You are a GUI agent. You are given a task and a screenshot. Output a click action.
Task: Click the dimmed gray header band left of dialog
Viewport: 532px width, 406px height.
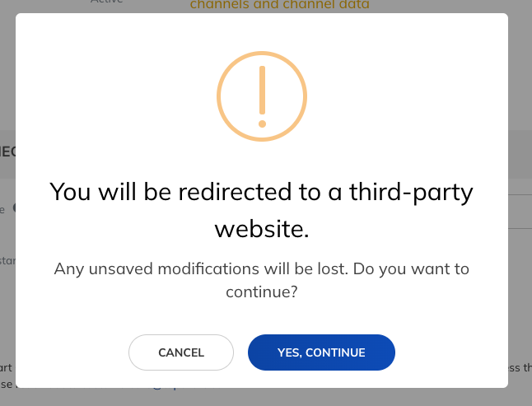(7, 154)
